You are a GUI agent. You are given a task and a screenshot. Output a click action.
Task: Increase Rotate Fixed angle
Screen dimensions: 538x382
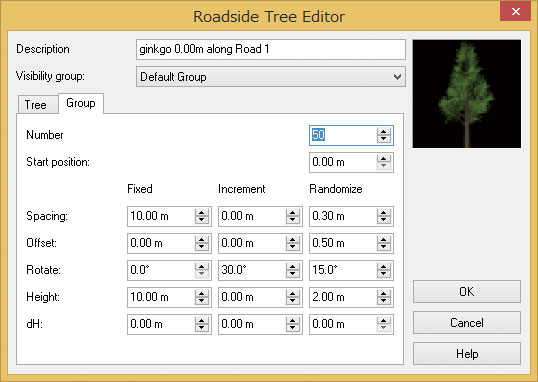tap(202, 267)
